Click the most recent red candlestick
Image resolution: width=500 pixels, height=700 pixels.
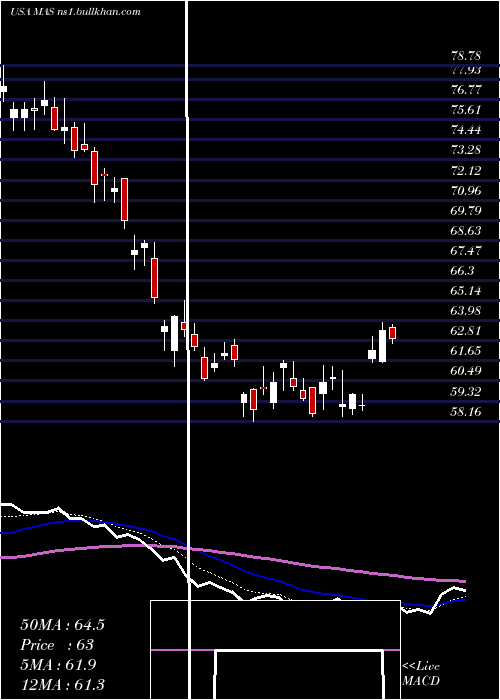pos(392,333)
